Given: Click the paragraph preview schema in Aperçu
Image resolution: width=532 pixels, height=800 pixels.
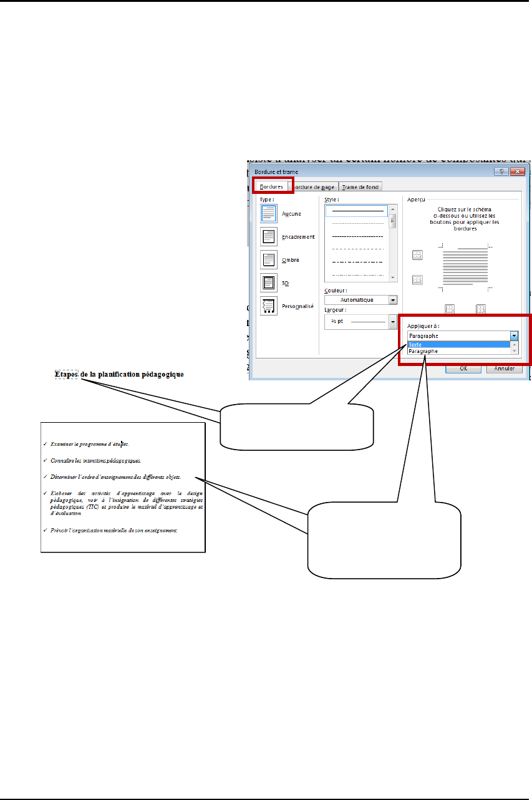Looking at the screenshot, I should pos(465,266).
